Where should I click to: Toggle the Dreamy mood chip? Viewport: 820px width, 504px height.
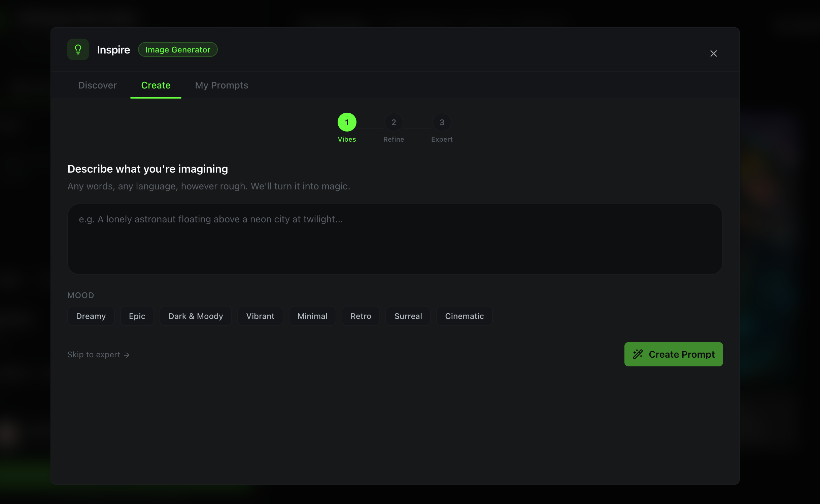click(x=91, y=316)
